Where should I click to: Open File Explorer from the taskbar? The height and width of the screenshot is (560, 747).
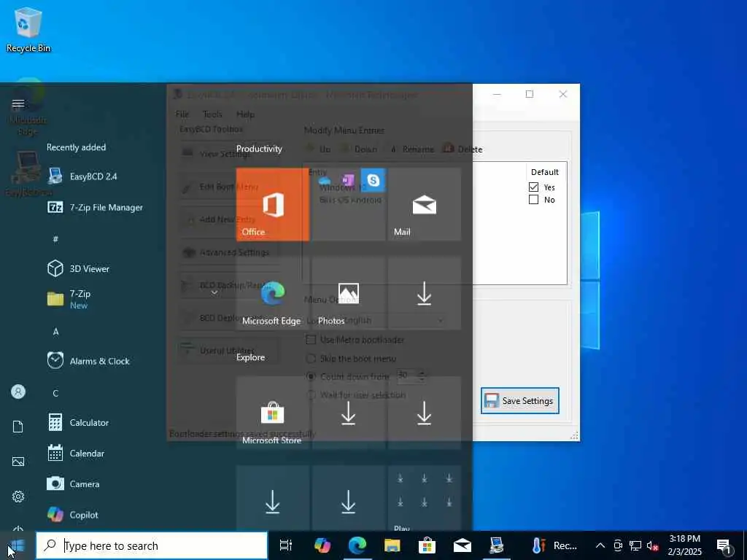tap(392, 545)
